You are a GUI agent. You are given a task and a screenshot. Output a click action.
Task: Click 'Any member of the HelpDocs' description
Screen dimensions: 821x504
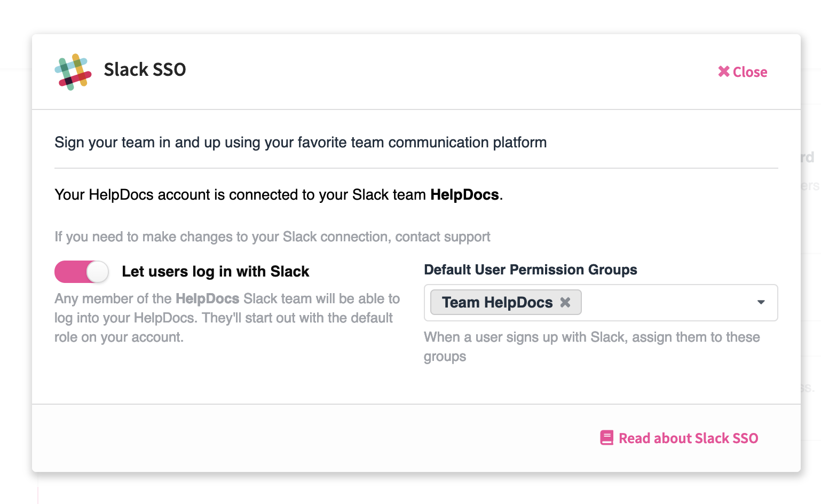pyautogui.click(x=227, y=318)
